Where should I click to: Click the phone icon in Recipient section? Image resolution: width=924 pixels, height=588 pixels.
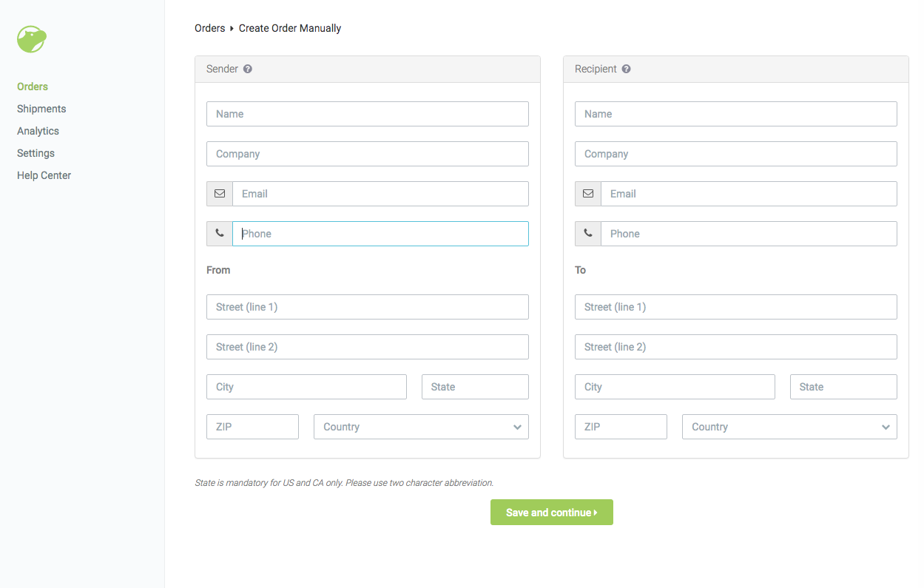pyautogui.click(x=588, y=234)
